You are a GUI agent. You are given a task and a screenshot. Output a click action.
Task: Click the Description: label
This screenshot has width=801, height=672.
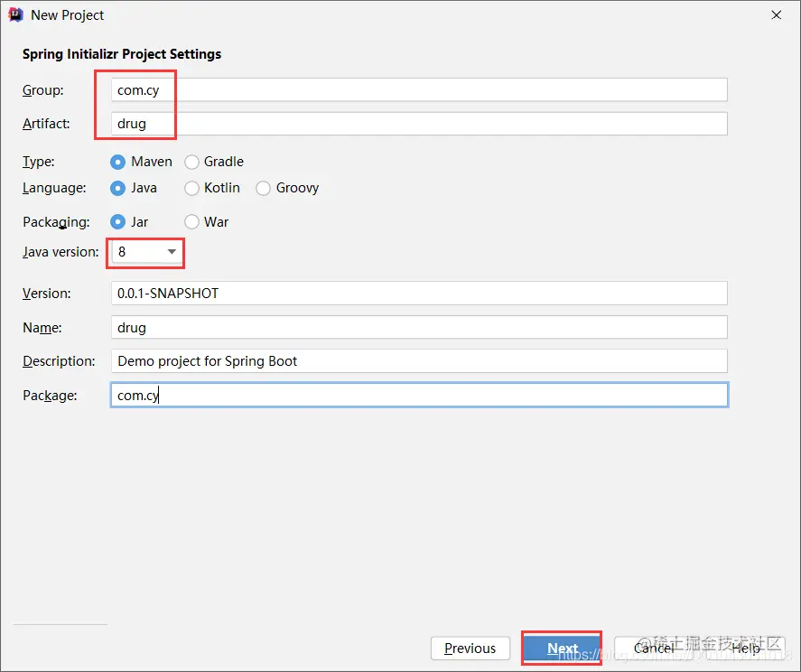pos(59,362)
